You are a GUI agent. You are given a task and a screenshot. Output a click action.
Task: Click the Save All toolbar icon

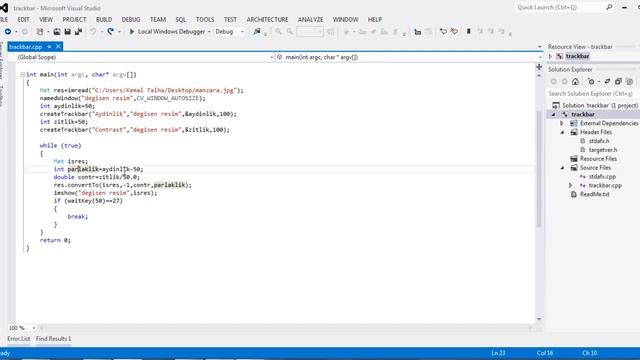coord(78,31)
